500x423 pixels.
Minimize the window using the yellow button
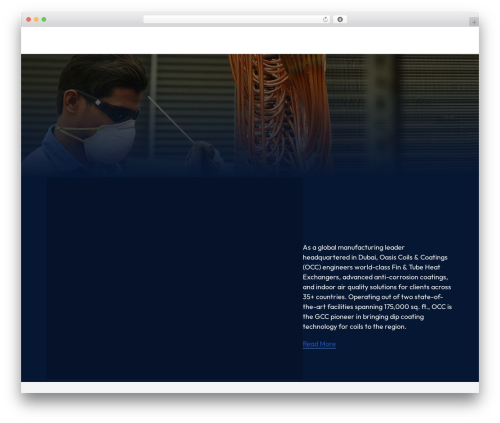(x=36, y=20)
